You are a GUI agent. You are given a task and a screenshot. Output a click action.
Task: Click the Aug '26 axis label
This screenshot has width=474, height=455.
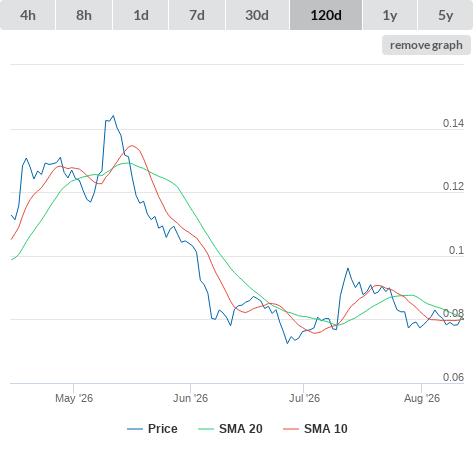pyautogui.click(x=422, y=398)
